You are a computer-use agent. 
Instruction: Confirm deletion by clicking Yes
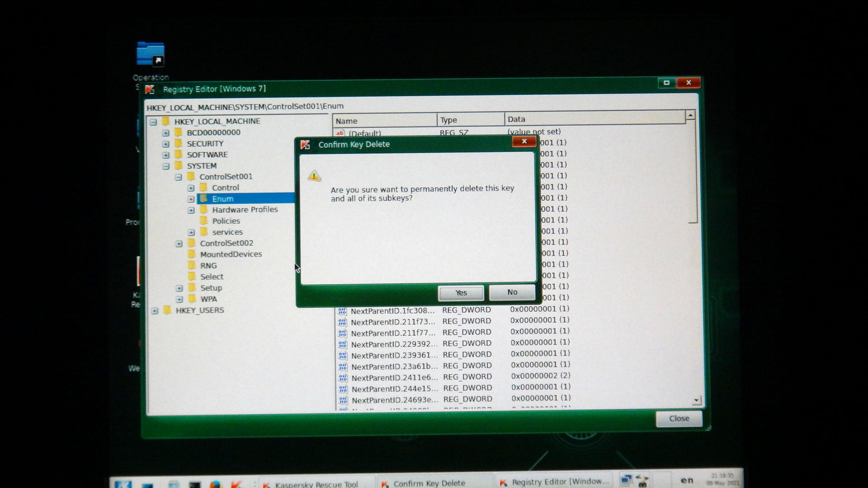(x=461, y=293)
